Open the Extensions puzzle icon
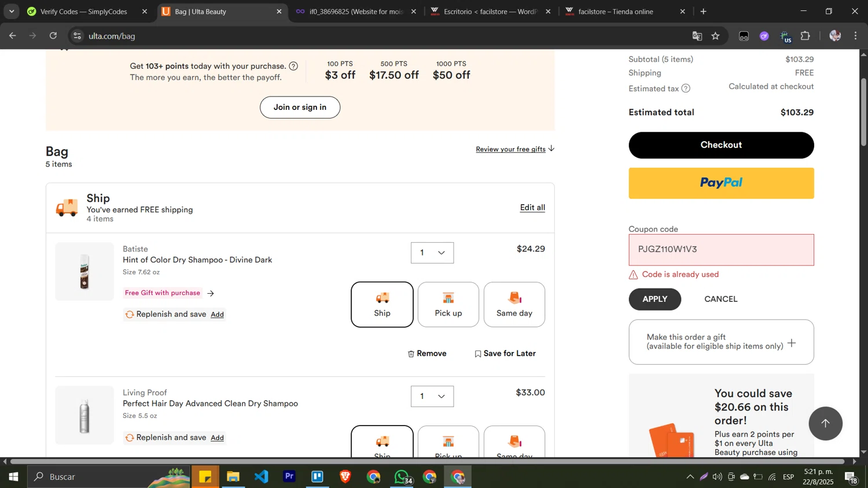Screen dimensions: 868x488 point(806,36)
